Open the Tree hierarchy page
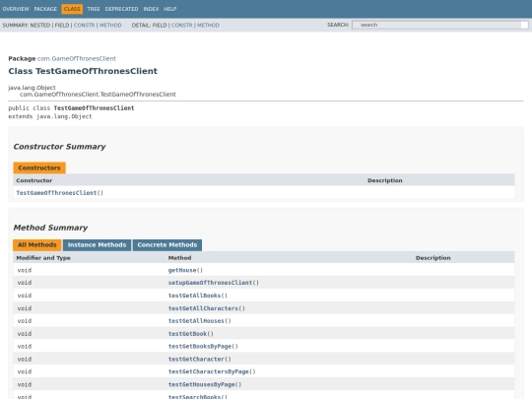 [94, 9]
